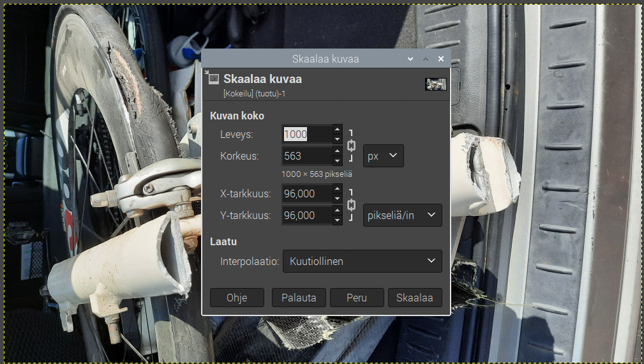
Task: Increase X-tarkkuus with up arrow
Action: coord(337,189)
